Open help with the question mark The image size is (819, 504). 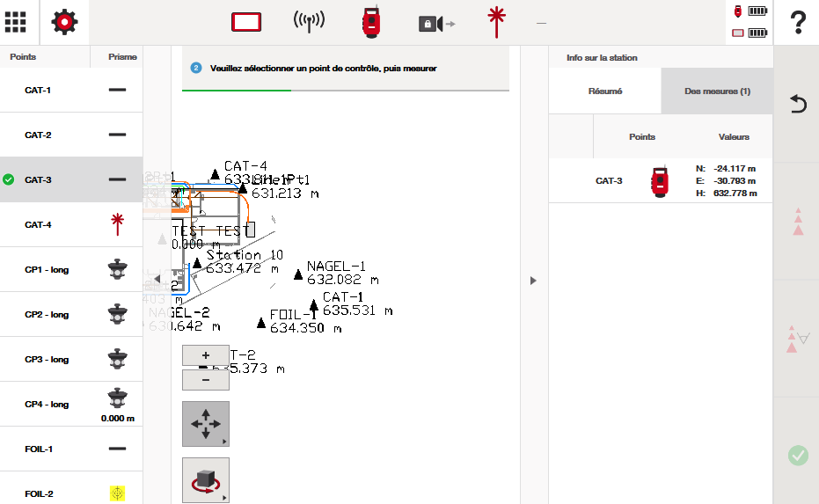tap(797, 22)
